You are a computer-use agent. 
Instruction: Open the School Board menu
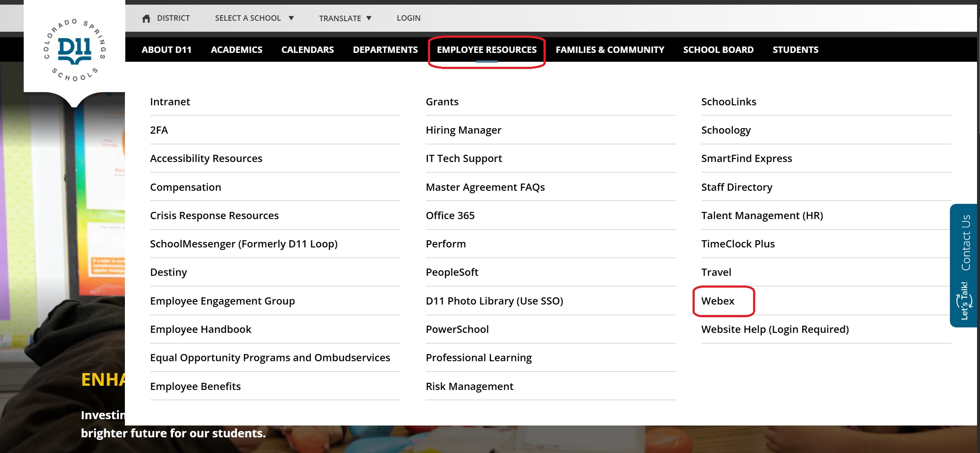718,49
